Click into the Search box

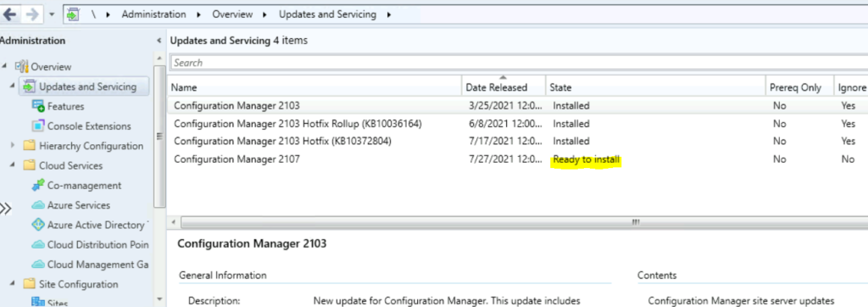(519, 63)
